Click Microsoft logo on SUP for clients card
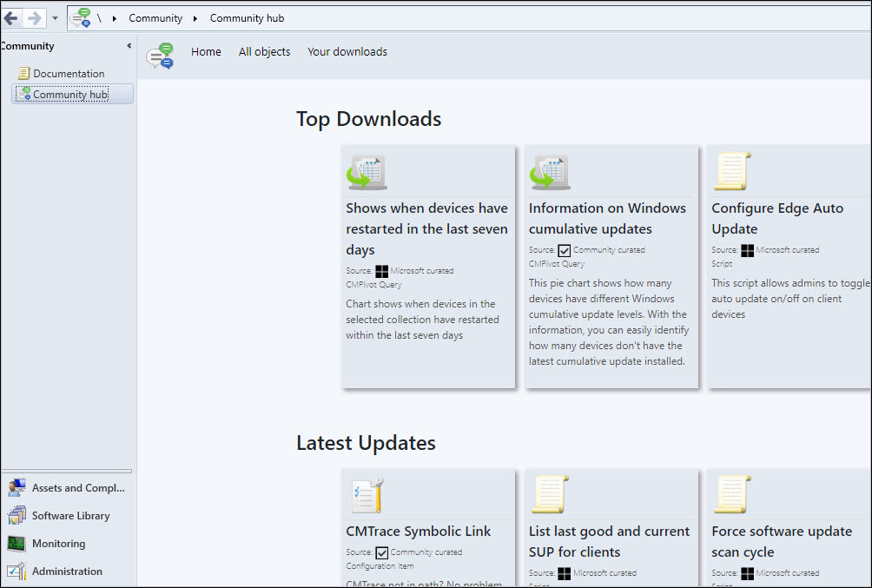 click(x=564, y=573)
